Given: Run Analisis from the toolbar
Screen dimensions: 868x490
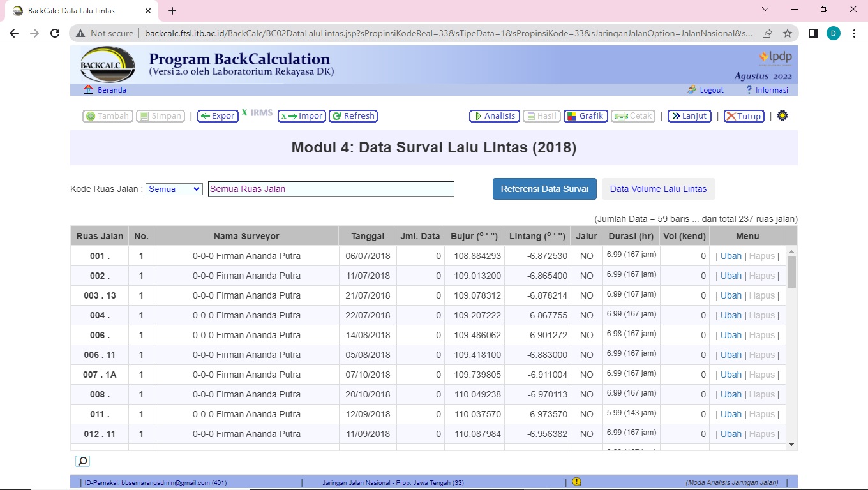Looking at the screenshot, I should tap(493, 116).
